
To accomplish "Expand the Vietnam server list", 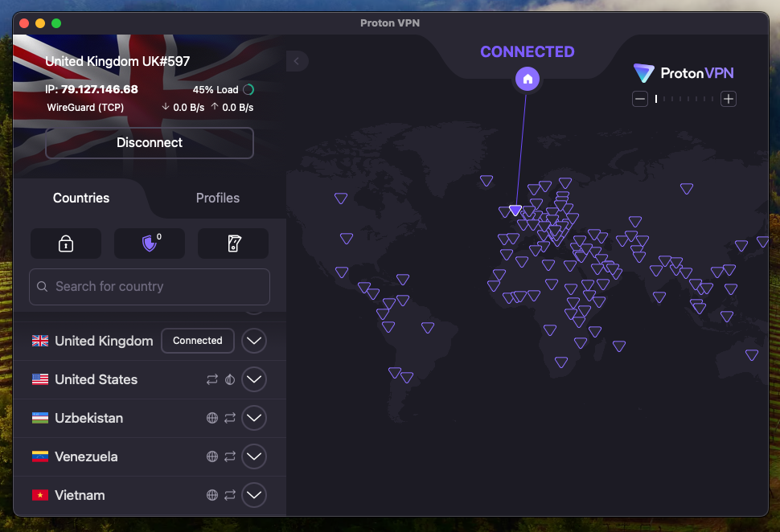I will click(x=253, y=495).
